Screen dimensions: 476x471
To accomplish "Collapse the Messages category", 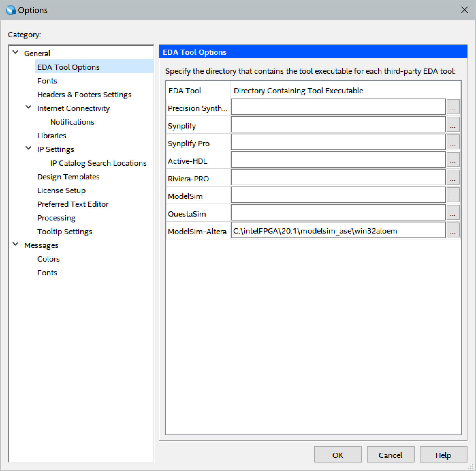I will pos(15,244).
